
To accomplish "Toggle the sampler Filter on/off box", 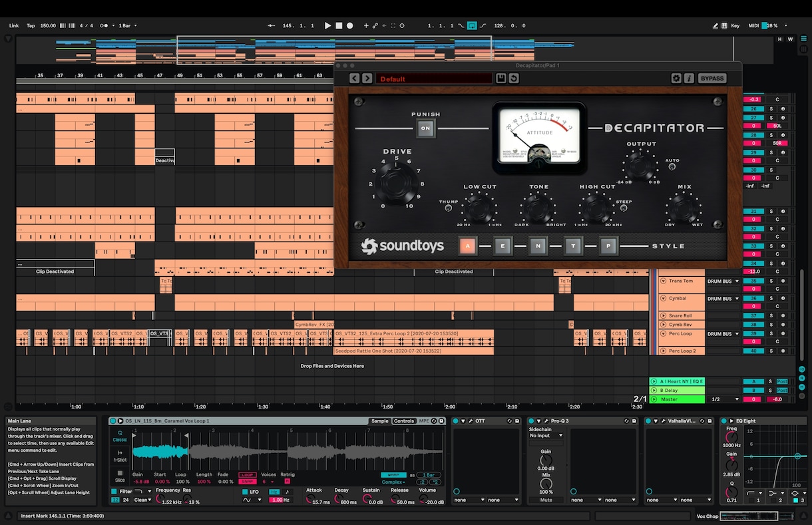I will coord(114,491).
